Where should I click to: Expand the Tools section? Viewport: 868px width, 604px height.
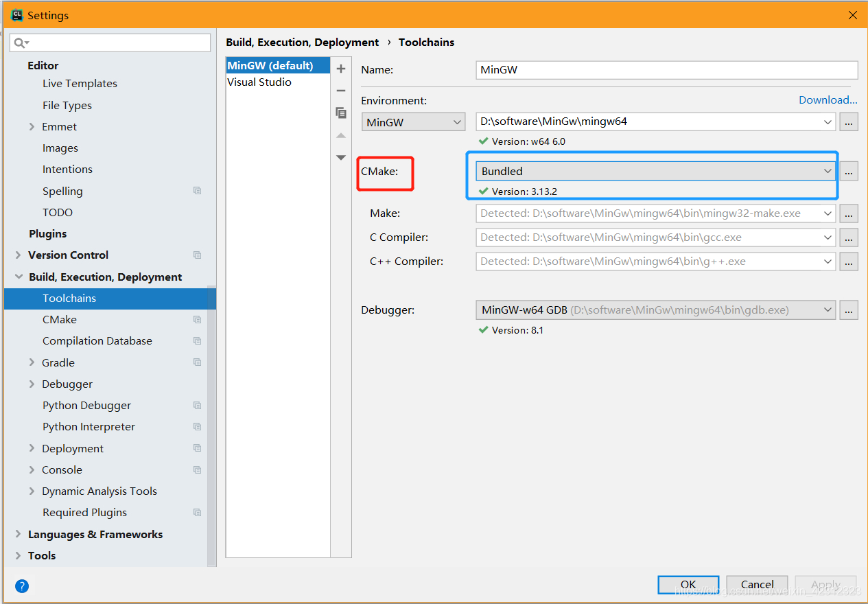[18, 555]
